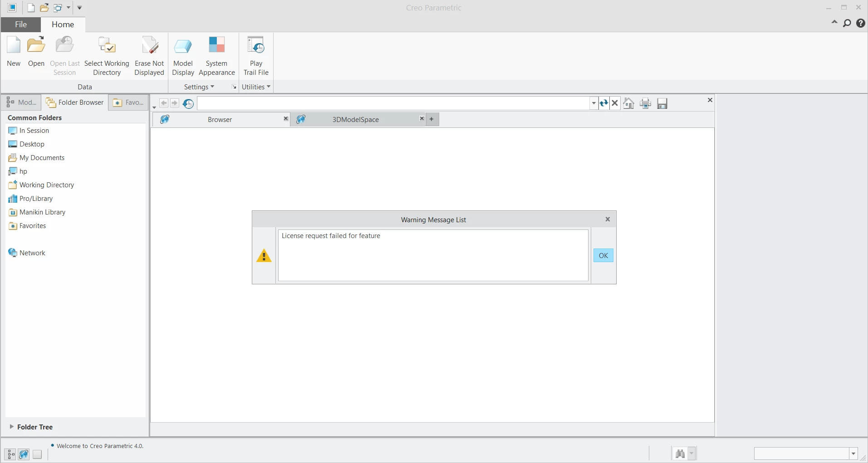Switch to Model Tree tab
This screenshot has width=868, height=463.
click(22, 102)
